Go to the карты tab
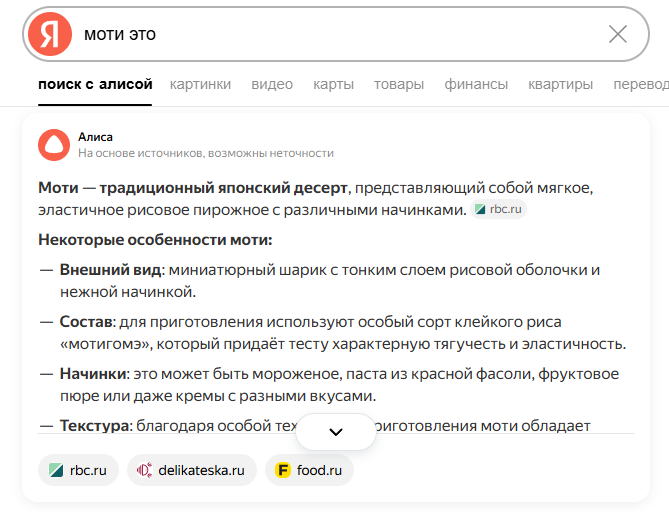Image resolution: width=669 pixels, height=516 pixels. click(333, 84)
